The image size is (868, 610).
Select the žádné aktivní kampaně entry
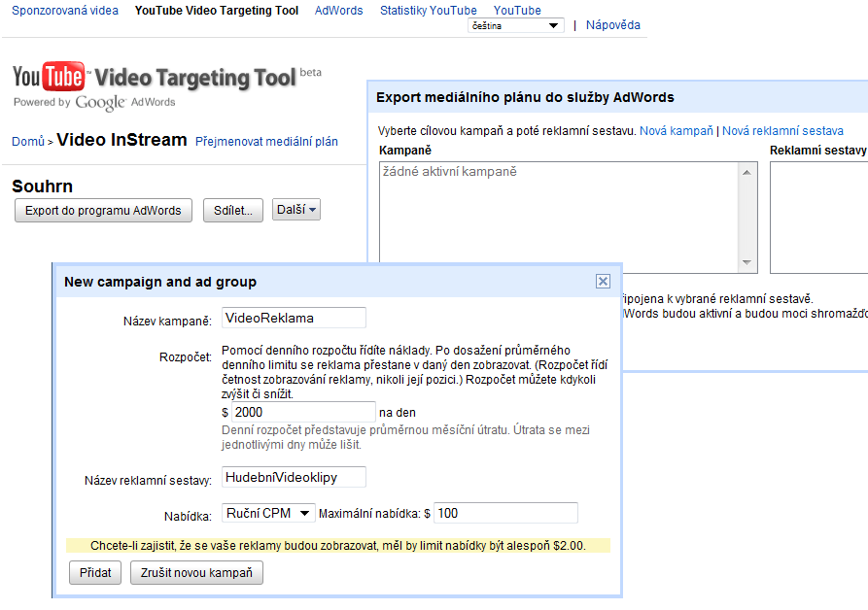(449, 172)
